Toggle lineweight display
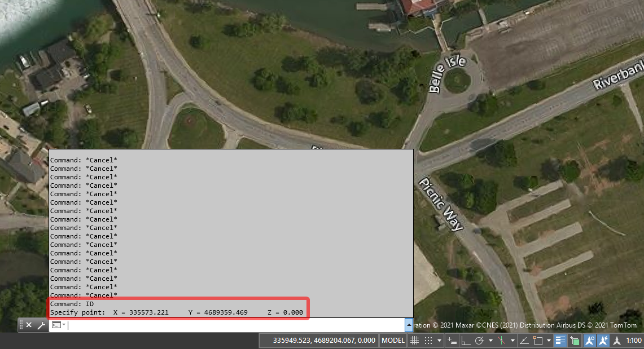 [x=560, y=341]
